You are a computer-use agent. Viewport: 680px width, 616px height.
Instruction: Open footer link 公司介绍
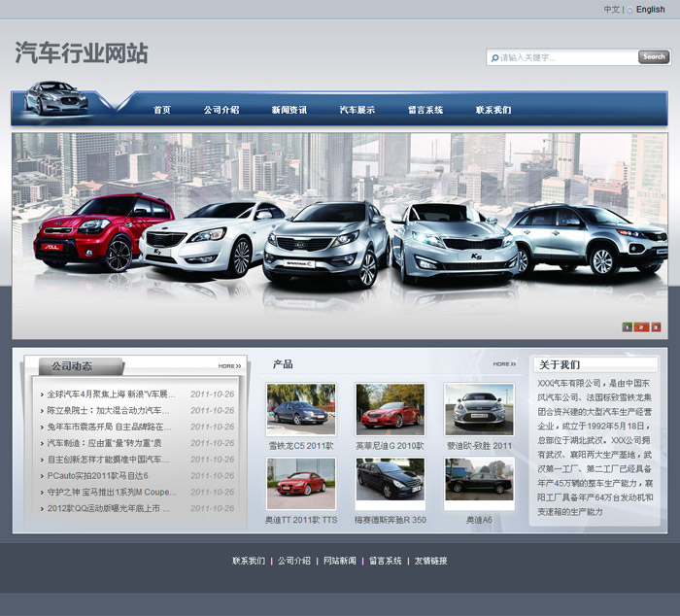pyautogui.click(x=294, y=561)
